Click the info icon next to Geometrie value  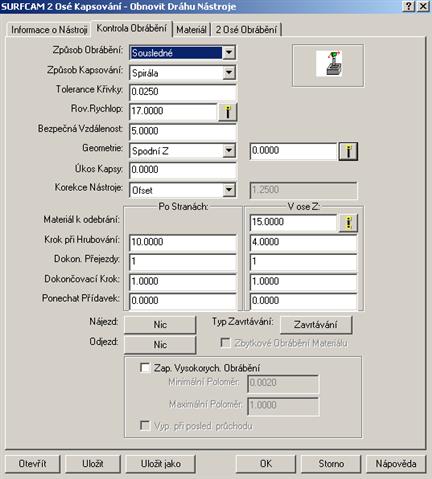coord(348,151)
